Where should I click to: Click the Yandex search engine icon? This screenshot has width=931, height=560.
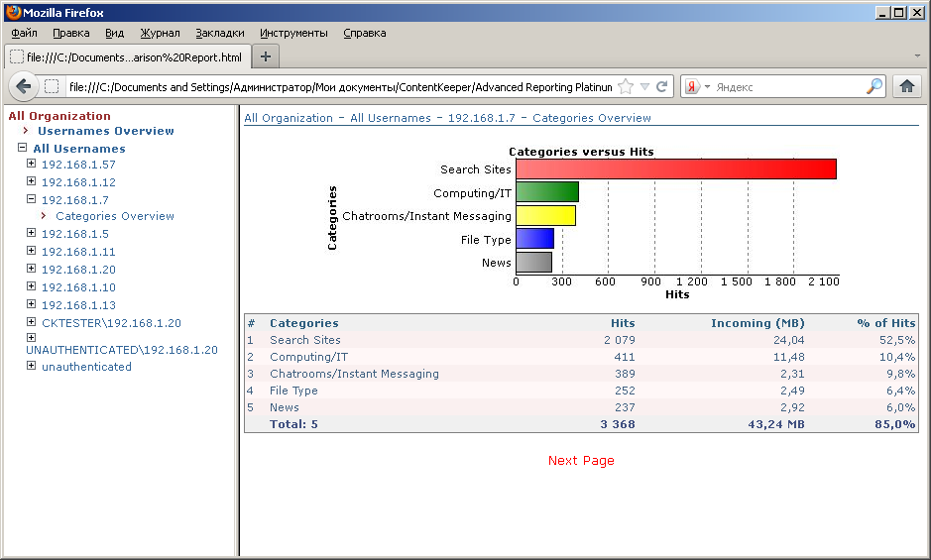coord(692,87)
